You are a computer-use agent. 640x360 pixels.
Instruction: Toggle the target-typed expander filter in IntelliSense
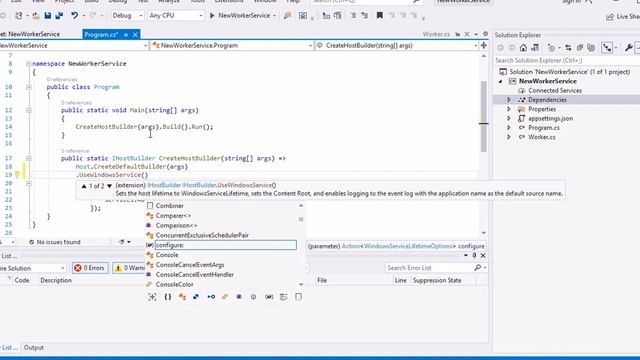(x=152, y=297)
